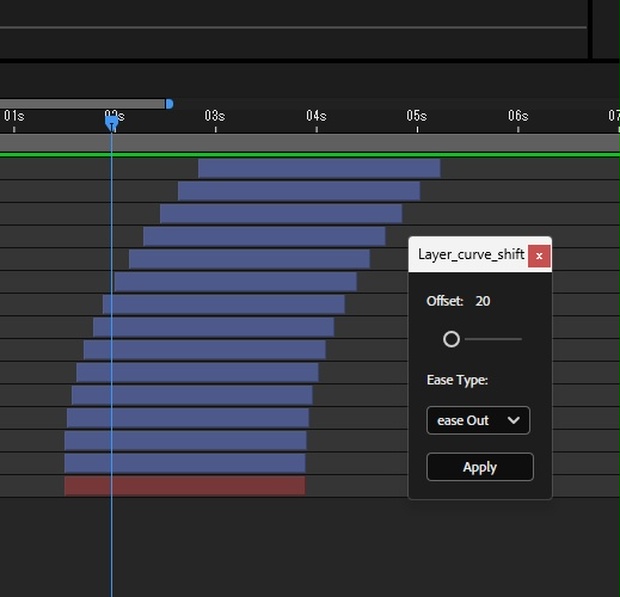The image size is (620, 597).
Task: Close the Layer_curve_shift panel
Action: (x=539, y=255)
